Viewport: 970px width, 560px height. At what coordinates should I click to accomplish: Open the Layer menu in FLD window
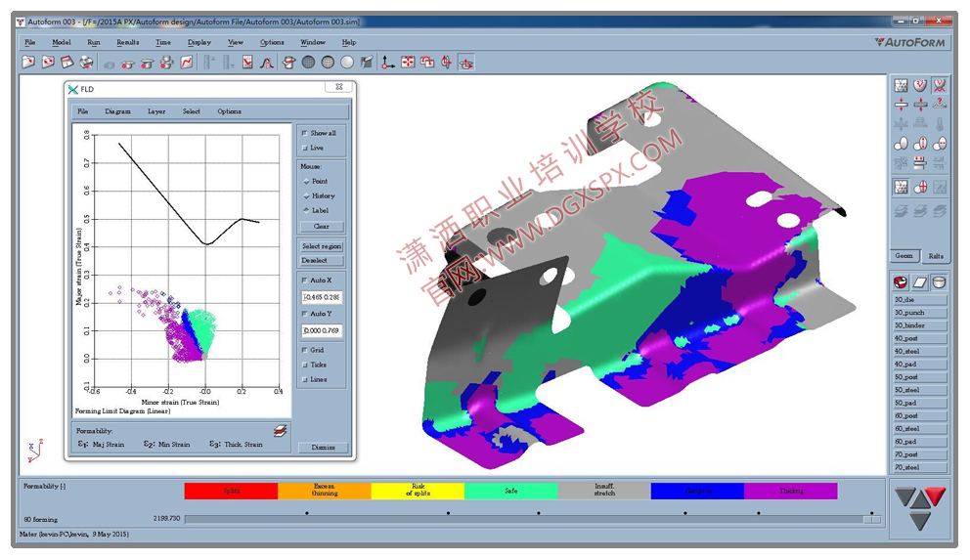pyautogui.click(x=155, y=111)
